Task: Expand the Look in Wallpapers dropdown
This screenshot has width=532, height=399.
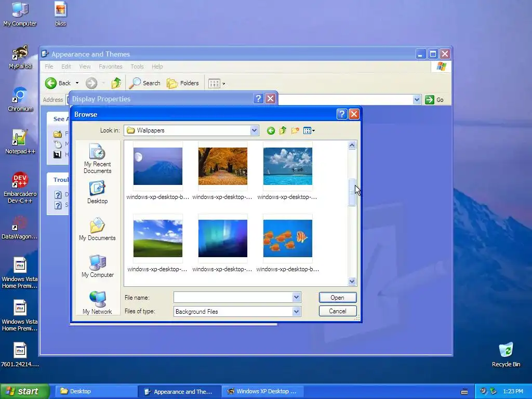Action: point(254,130)
